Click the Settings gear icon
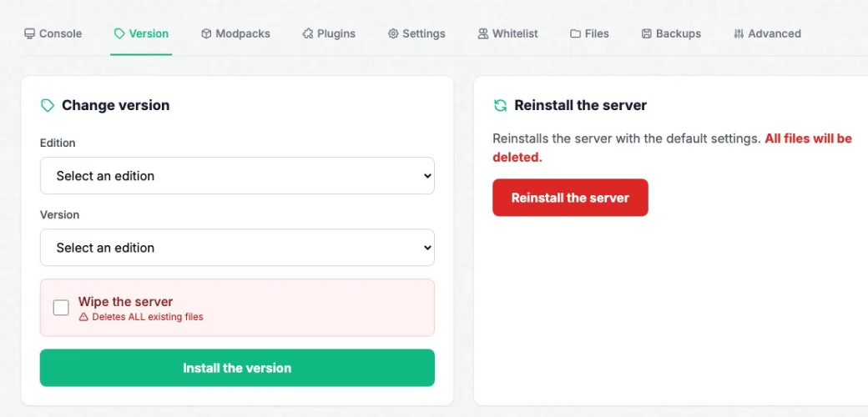Screen dimensions: 868x417 [x=393, y=33]
